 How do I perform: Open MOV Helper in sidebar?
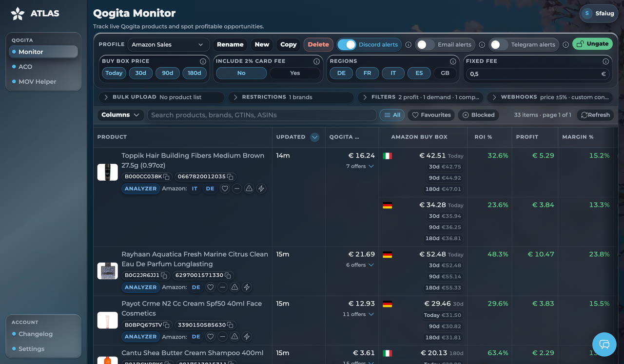click(43, 82)
